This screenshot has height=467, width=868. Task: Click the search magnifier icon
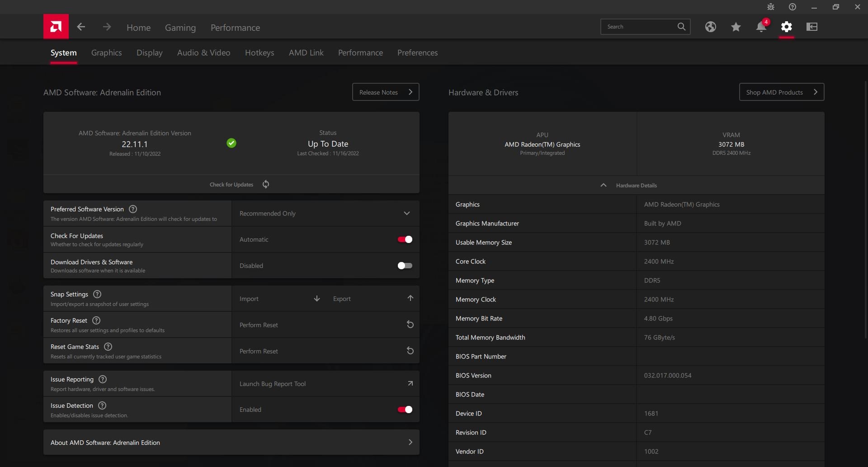pyautogui.click(x=681, y=27)
